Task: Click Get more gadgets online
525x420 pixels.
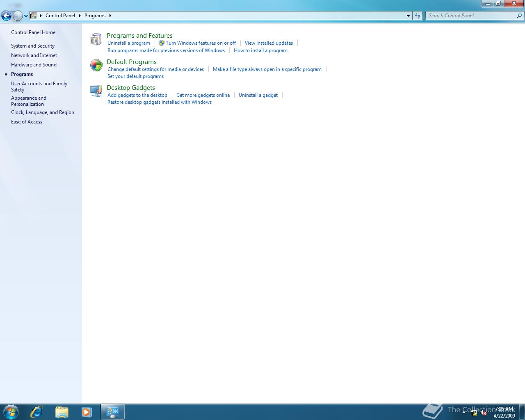Action: click(203, 95)
